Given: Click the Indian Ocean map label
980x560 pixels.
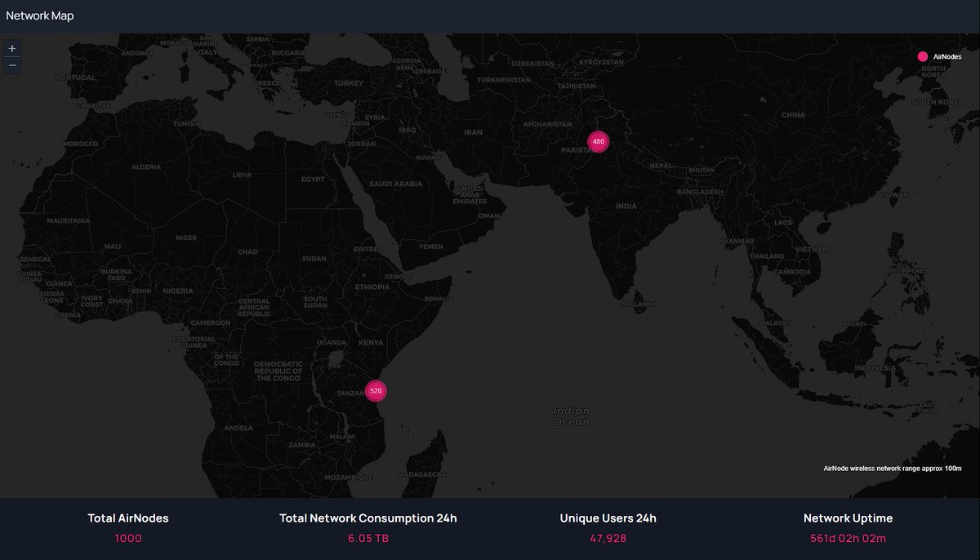Looking at the screenshot, I should click(572, 416).
